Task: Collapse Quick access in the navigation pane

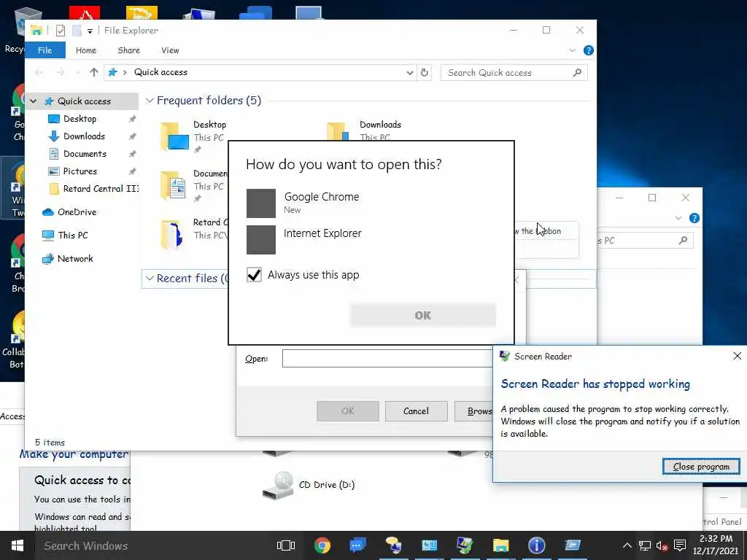Action: click(x=33, y=101)
